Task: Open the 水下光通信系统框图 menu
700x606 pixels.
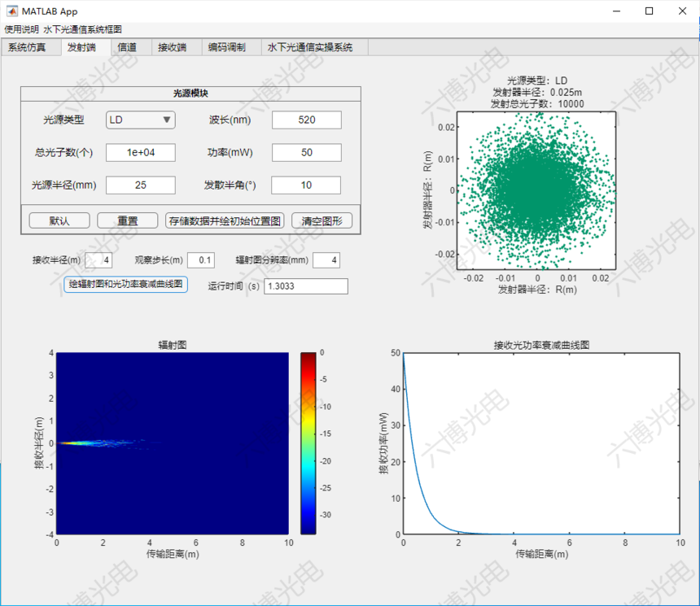Action: (x=82, y=29)
